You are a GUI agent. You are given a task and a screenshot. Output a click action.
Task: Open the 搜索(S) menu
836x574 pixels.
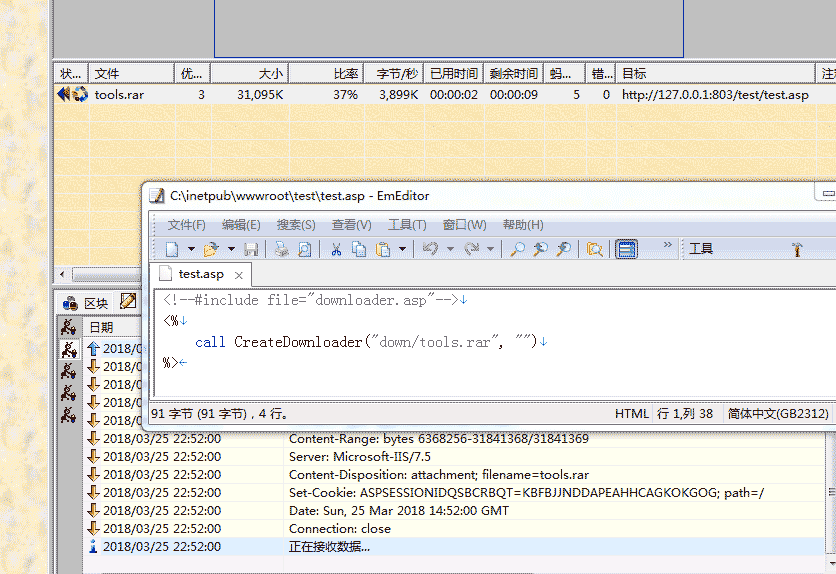pos(296,225)
